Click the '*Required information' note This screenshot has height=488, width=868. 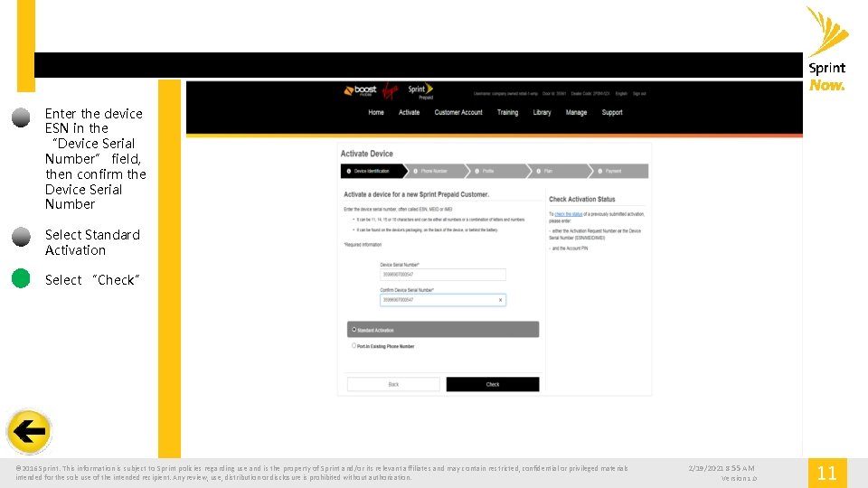pos(363,245)
